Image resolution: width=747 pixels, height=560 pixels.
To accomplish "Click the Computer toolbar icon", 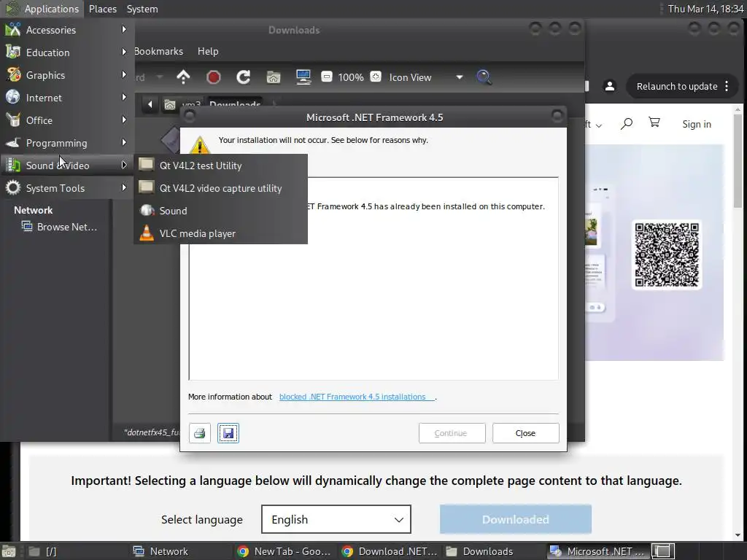I will [303, 77].
